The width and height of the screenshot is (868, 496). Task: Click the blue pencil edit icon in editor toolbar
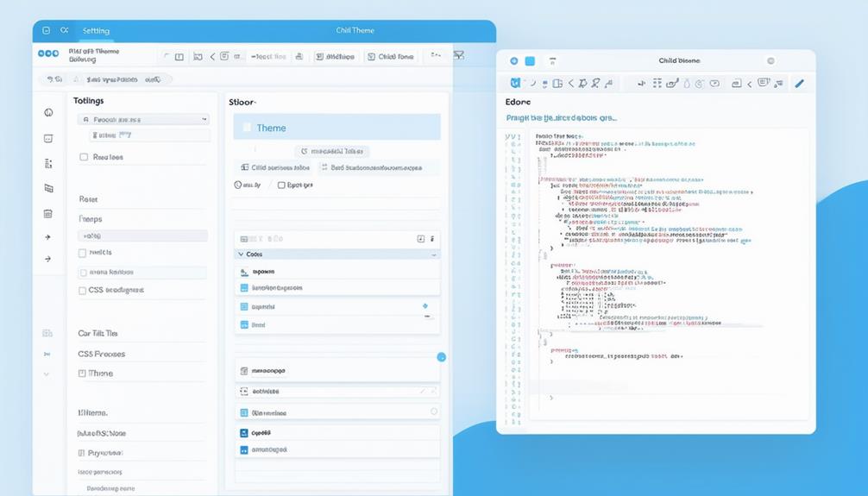799,84
